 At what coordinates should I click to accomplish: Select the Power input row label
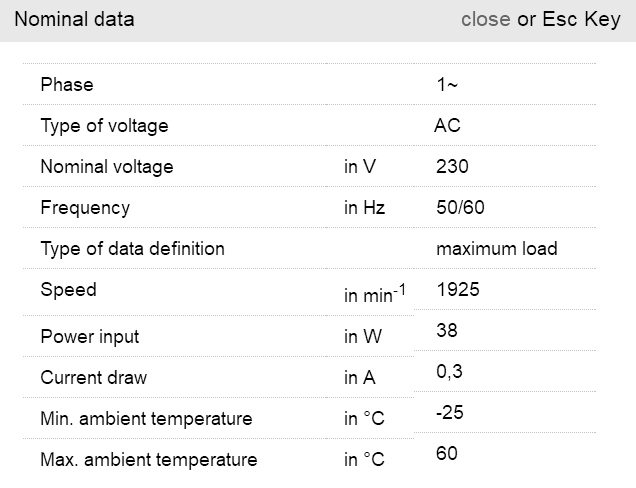90,337
